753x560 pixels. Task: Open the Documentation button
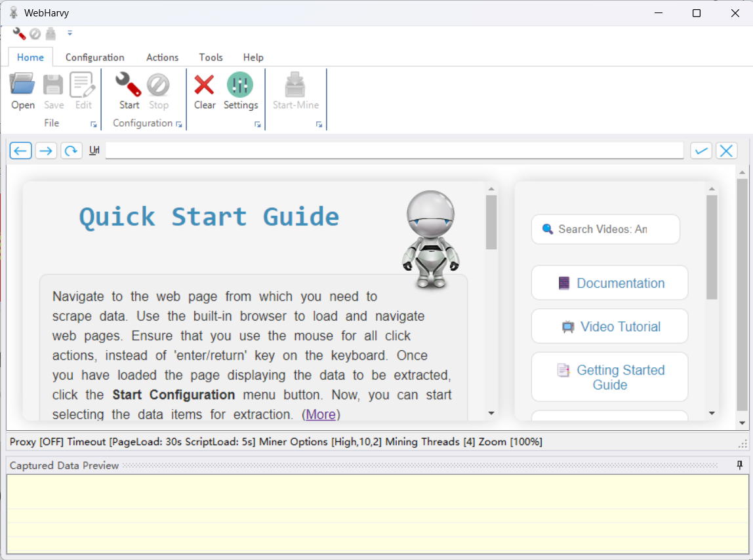[x=610, y=283]
